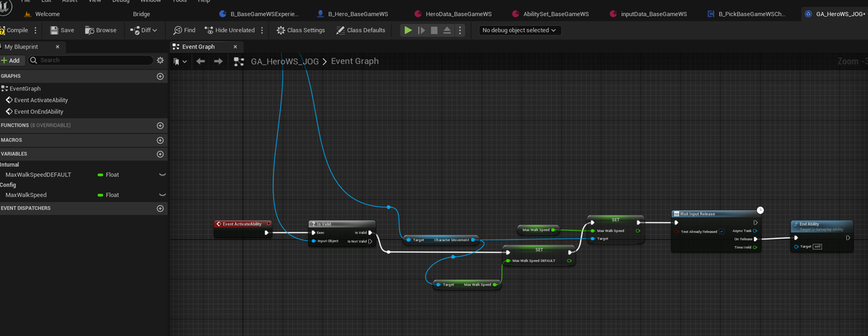The width and height of the screenshot is (868, 336).
Task: Open Class Settings
Action: [300, 30]
